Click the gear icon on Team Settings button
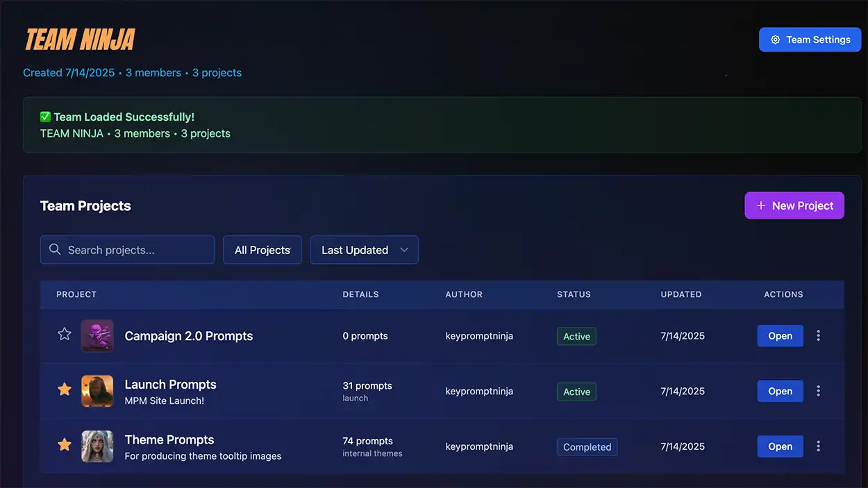This screenshot has height=488, width=868. [x=776, y=40]
